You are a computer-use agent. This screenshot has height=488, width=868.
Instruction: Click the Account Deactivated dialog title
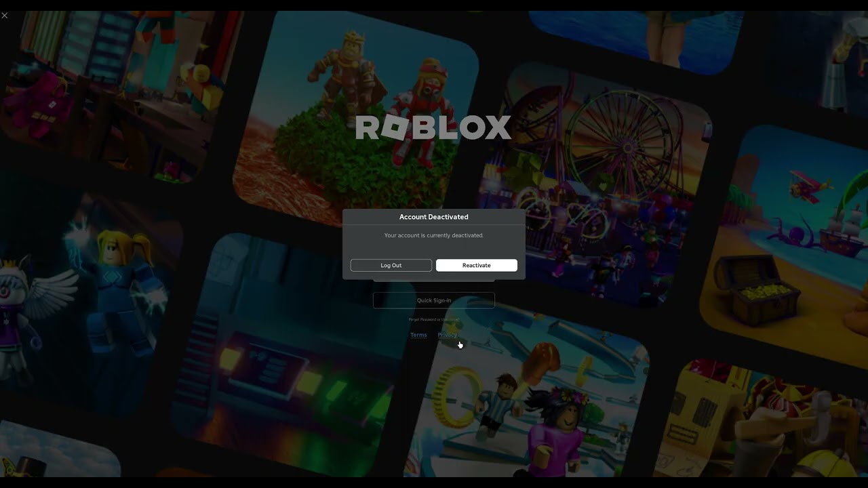433,216
